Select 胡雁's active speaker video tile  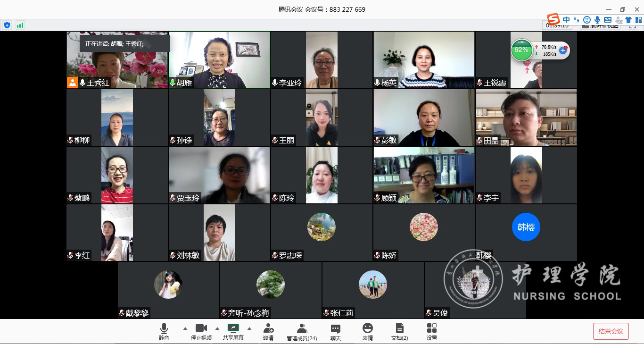click(x=219, y=60)
